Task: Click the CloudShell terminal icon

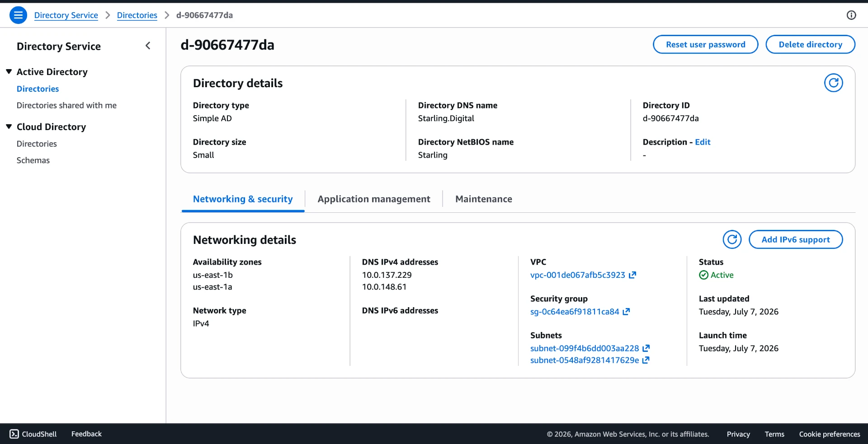Action: pyautogui.click(x=14, y=434)
